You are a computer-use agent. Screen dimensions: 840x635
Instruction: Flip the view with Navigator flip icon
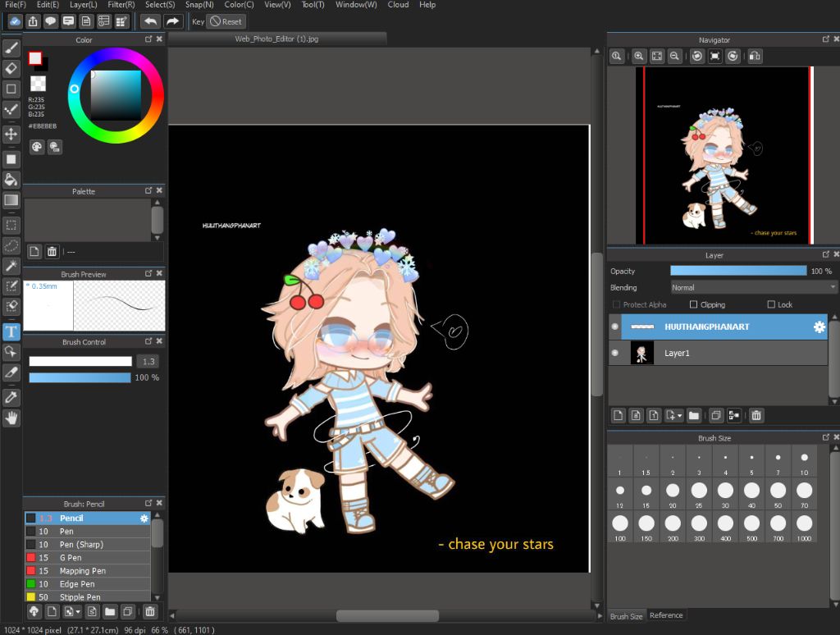755,56
